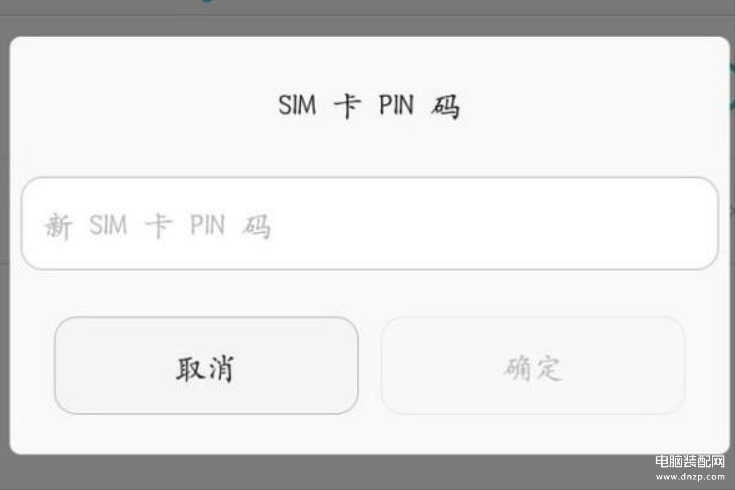Confirm the new SIM PIN entry
The width and height of the screenshot is (735, 490).
pos(533,365)
